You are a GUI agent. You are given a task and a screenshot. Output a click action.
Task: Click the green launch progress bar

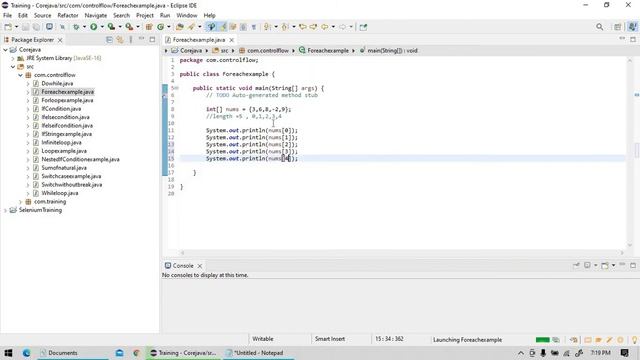[x=542, y=340]
